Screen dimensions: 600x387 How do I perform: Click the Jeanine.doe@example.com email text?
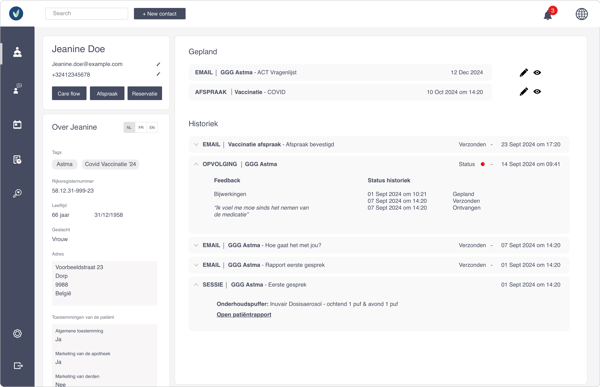pos(87,64)
